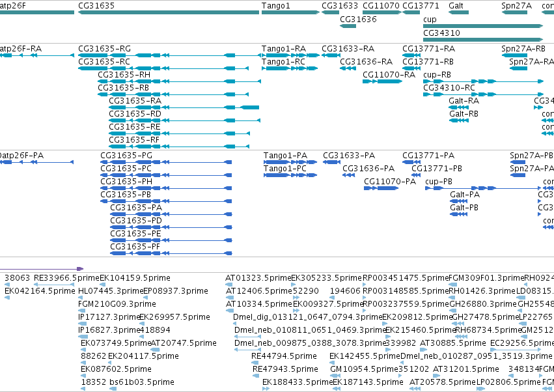This screenshot has width=554, height=392.
Task: Select transcript CG31636-RA
Action: [x=348, y=68]
